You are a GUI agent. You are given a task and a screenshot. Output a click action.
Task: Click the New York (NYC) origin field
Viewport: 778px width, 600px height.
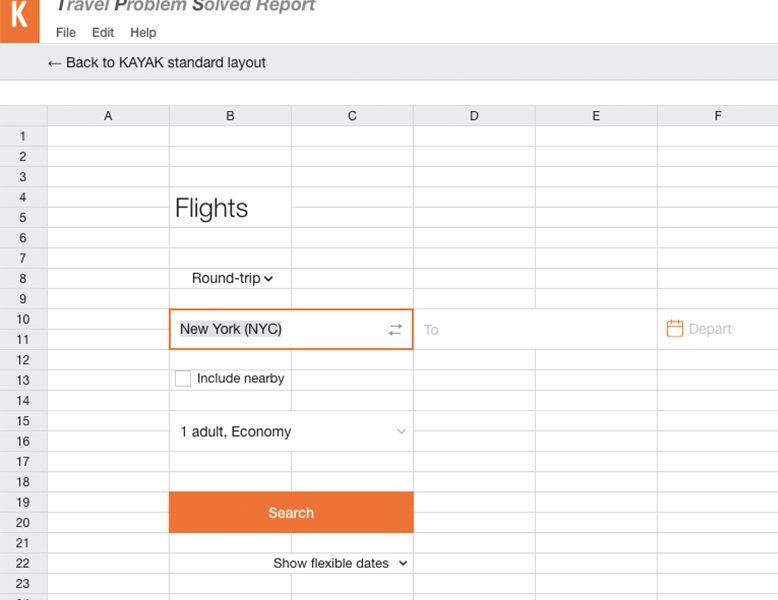[x=291, y=329]
